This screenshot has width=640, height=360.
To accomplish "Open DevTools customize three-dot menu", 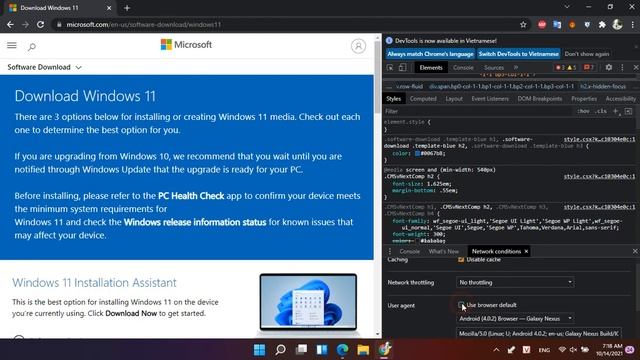I will point(622,67).
